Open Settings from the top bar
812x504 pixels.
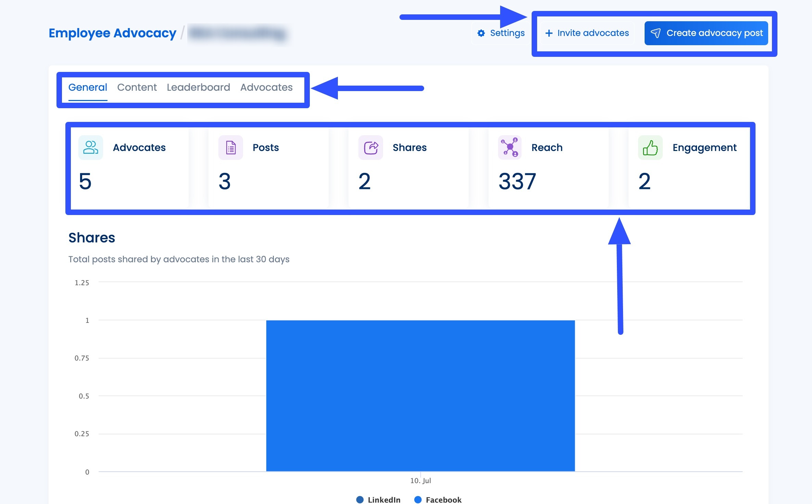click(x=501, y=33)
